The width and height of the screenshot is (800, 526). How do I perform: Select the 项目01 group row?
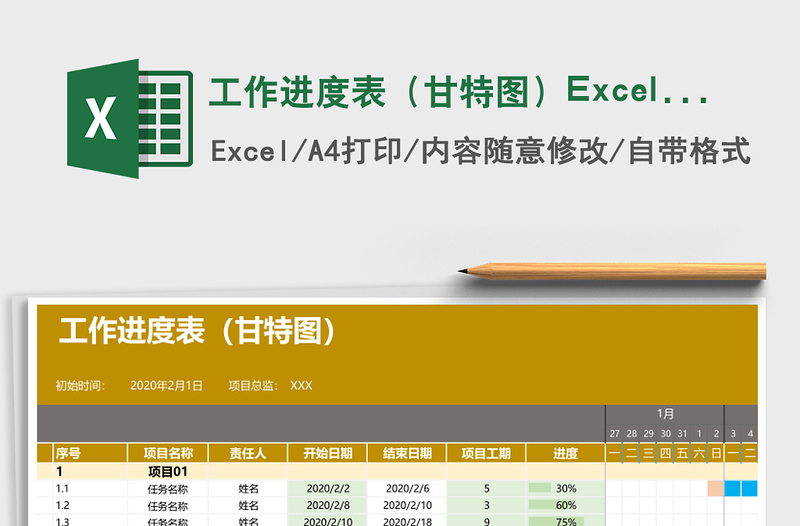click(168, 471)
